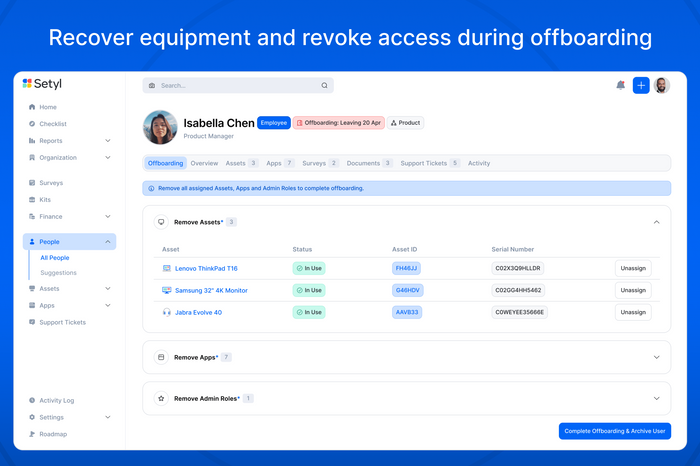The image size is (700, 466).
Task: Expand the sidebar Apps chevron
Action: [x=108, y=305]
